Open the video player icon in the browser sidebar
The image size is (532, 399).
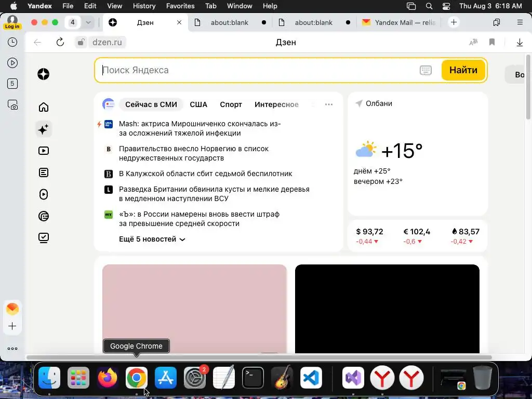pos(12,63)
